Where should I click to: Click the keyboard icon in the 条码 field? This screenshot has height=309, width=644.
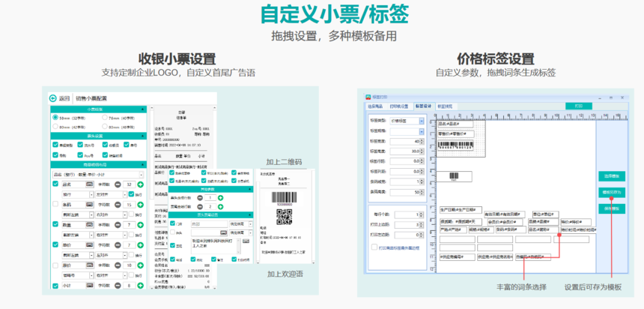point(90,205)
